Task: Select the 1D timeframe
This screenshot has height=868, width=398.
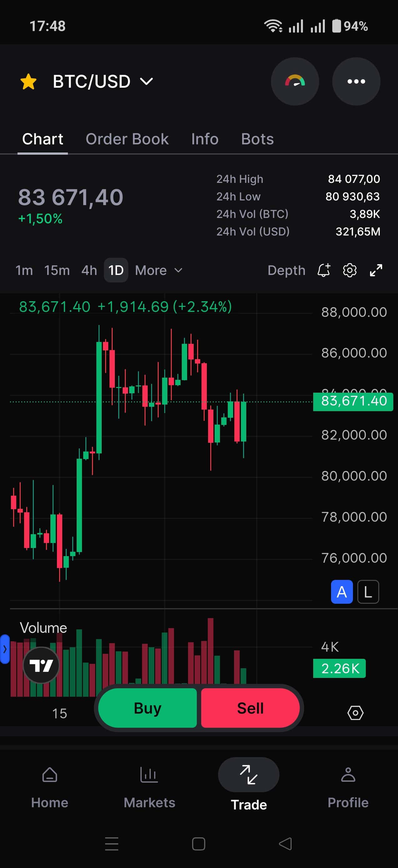Action: pos(116,270)
